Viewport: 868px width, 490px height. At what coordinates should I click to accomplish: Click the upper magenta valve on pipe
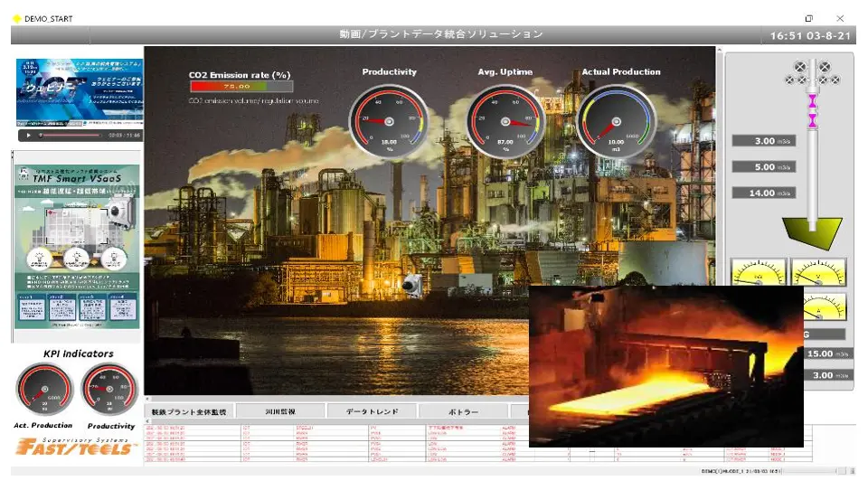click(812, 100)
